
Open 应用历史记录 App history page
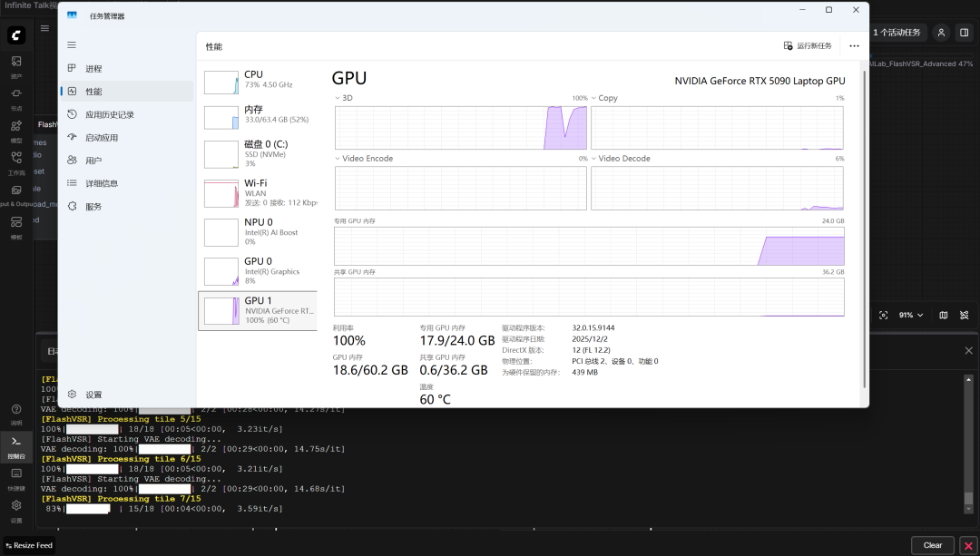pos(127,114)
